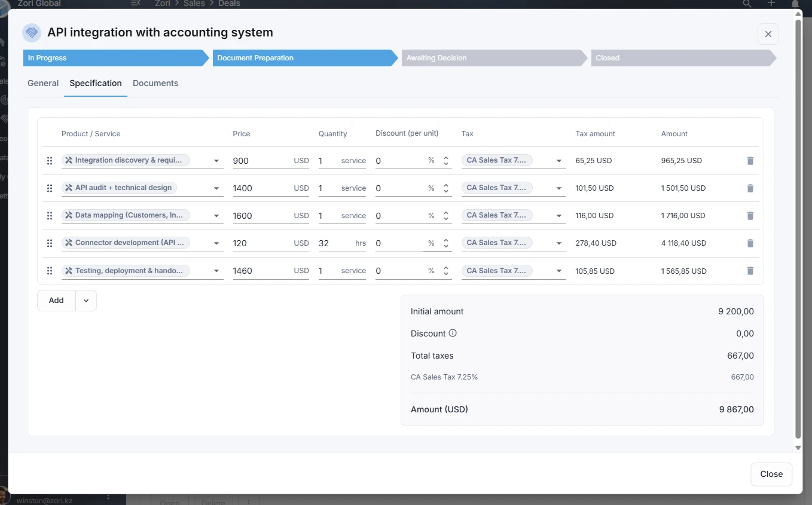Click discount unit stepper in Connector development row
Viewport: 812px width, 505px height.
point(446,243)
